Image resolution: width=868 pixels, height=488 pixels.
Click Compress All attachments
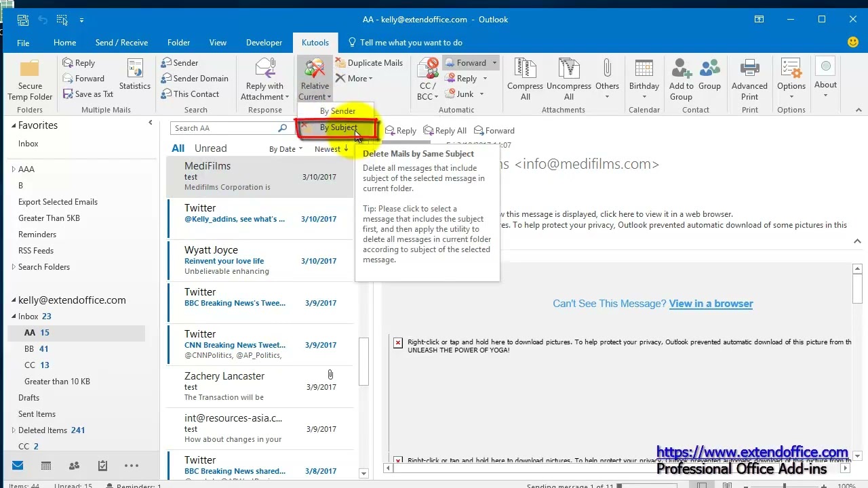(525, 80)
